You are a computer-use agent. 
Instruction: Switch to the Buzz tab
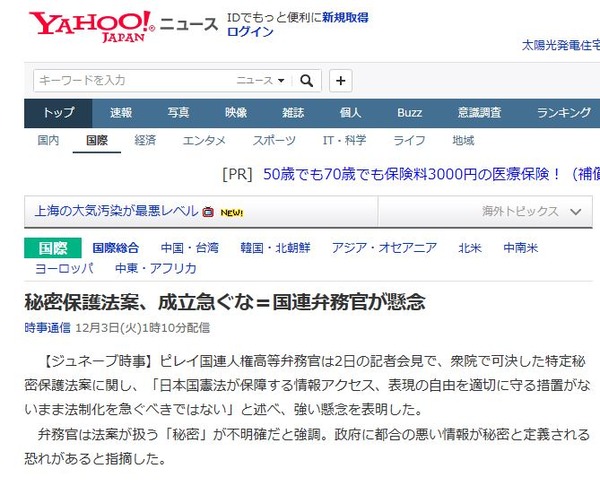pos(409,113)
